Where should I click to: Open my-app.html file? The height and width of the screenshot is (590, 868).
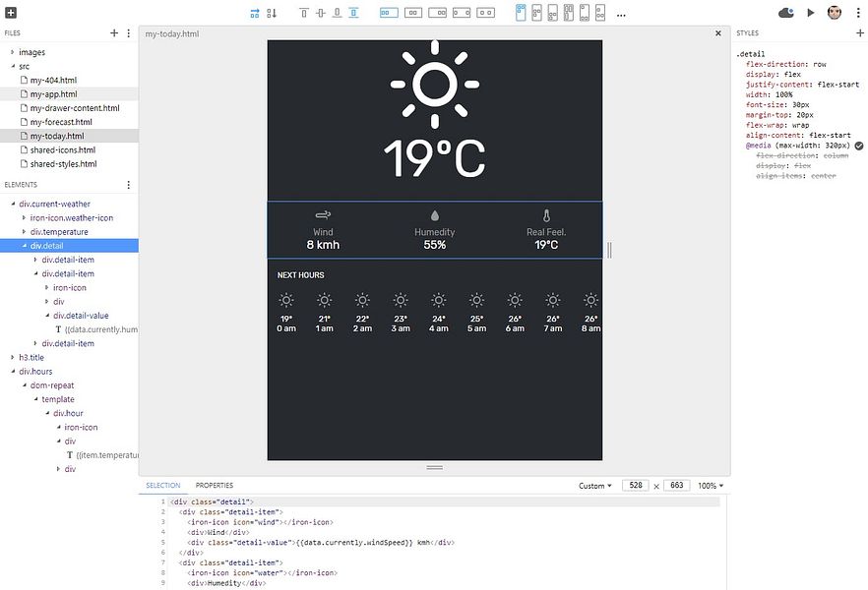coord(54,94)
